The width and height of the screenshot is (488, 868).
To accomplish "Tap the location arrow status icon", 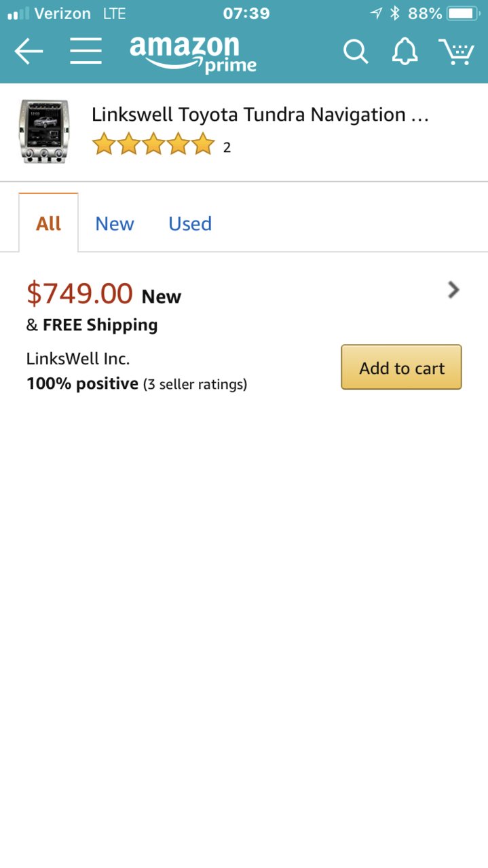I will point(376,13).
